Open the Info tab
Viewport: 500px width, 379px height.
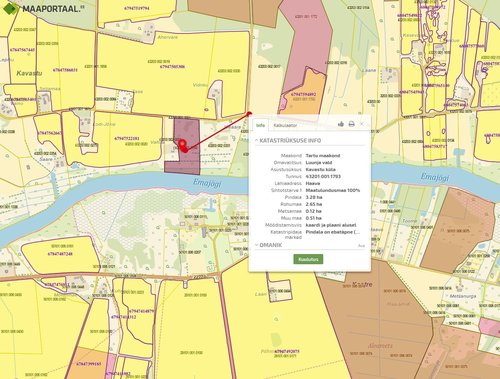pyautogui.click(x=260, y=125)
